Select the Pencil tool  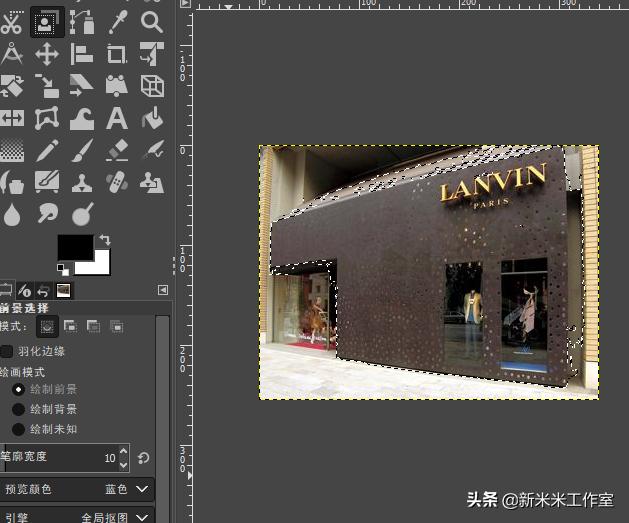47,150
